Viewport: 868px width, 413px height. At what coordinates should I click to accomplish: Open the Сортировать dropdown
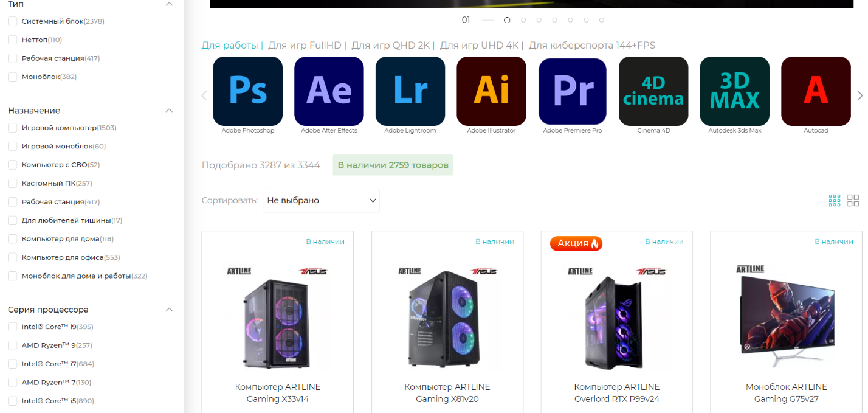[322, 200]
